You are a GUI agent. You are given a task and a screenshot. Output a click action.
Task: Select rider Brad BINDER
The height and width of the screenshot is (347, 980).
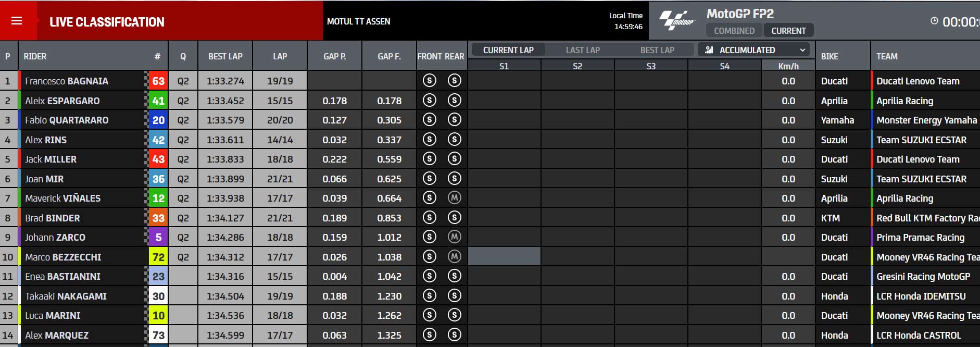click(53, 218)
